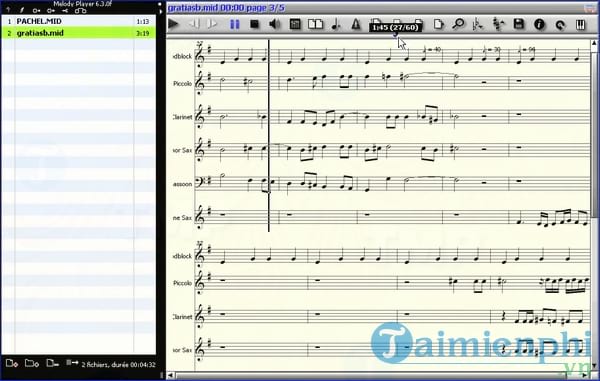The width and height of the screenshot is (600, 381).
Task: Add a folder with the folder icon
Action: point(32,363)
